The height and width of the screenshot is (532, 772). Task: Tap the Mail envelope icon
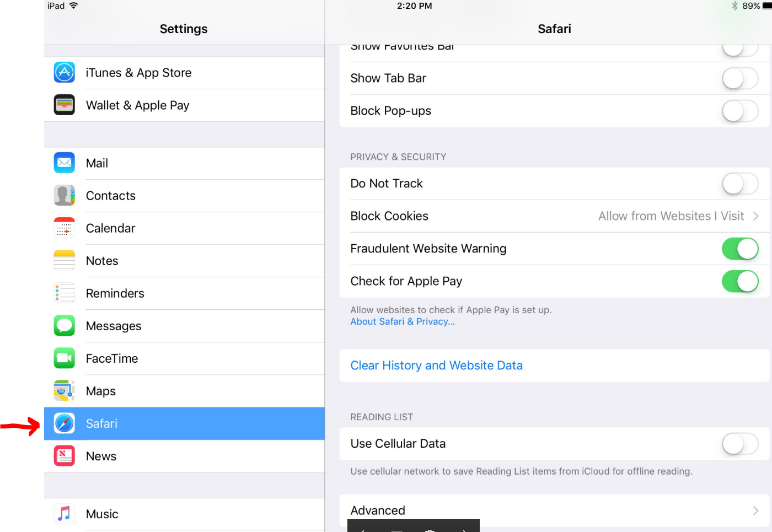point(65,163)
